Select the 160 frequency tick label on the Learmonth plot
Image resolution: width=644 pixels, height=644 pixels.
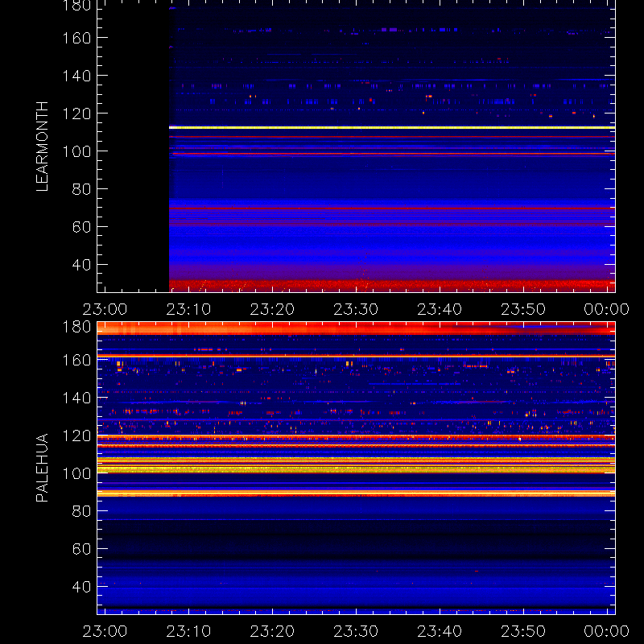[76, 38]
